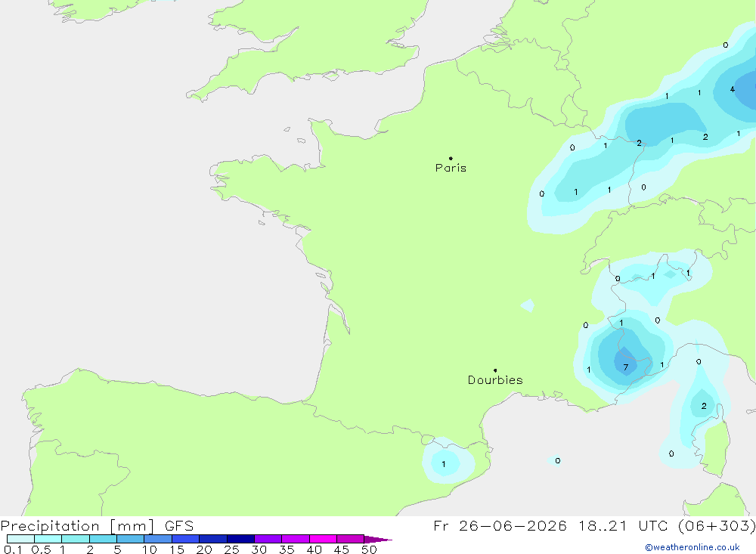756x554 pixels.
Task: Select the 1–2 mm legend color swatch
Action: (76, 539)
